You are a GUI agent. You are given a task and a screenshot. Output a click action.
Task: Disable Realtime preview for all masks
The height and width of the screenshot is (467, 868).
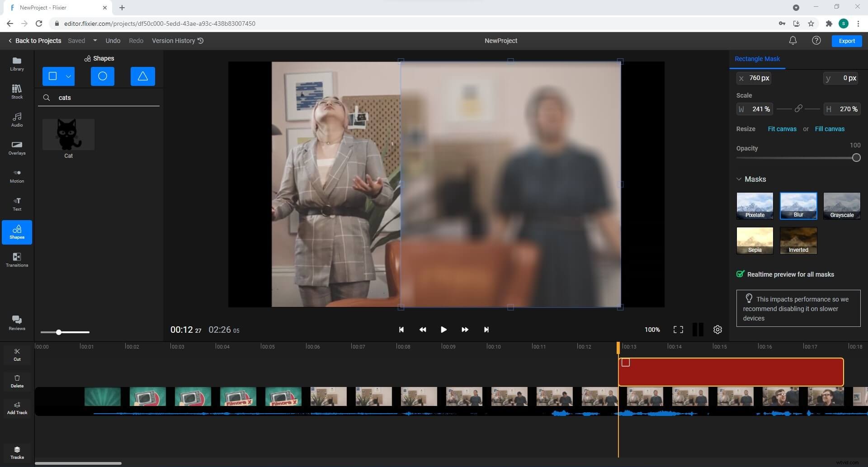click(x=740, y=274)
